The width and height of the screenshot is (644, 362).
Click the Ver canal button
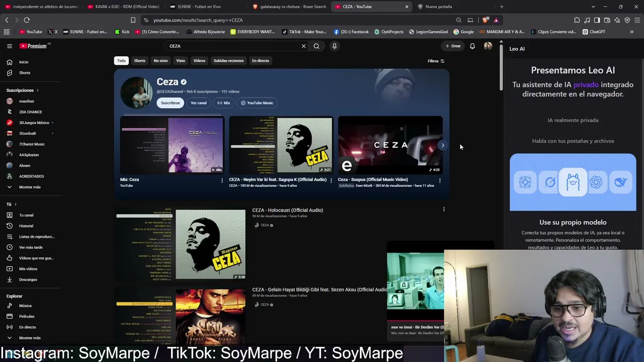point(199,103)
